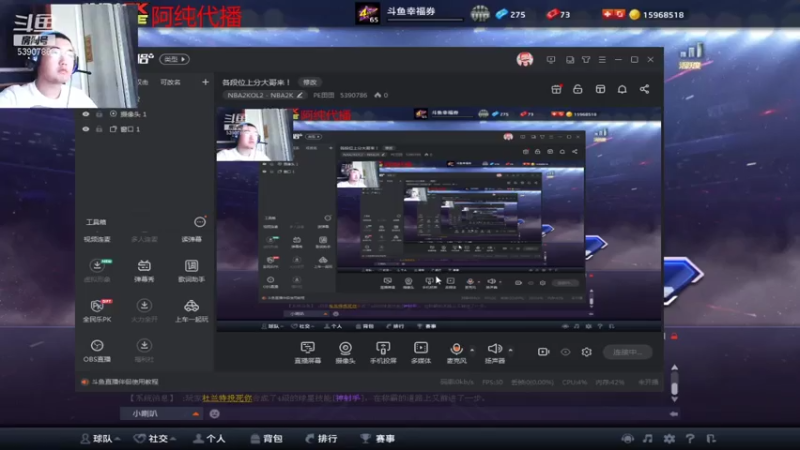Mute the 扬声器 speaker
The image size is (800, 450).
click(x=494, y=352)
